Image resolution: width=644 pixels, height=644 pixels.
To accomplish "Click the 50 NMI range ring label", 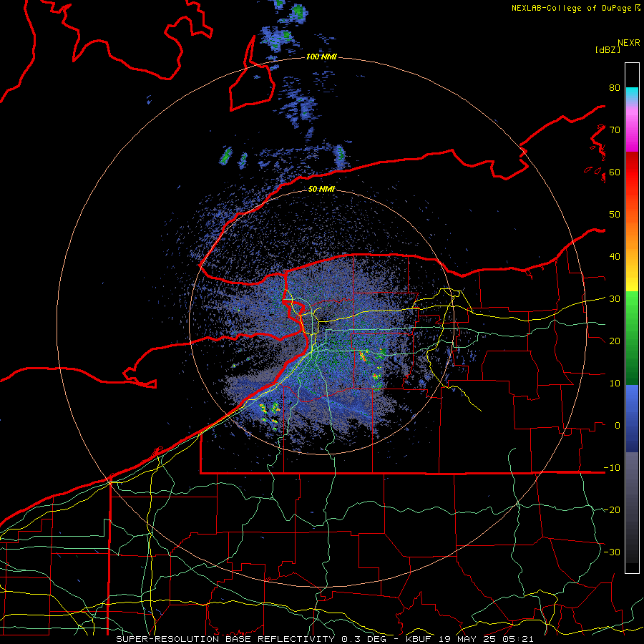I will [321, 189].
